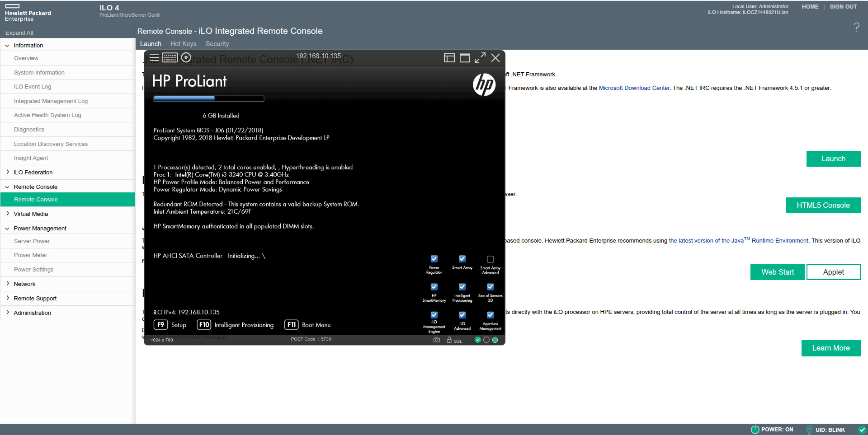This screenshot has height=435, width=868.
Task: Expand remote console to full screen
Action: [x=480, y=58]
